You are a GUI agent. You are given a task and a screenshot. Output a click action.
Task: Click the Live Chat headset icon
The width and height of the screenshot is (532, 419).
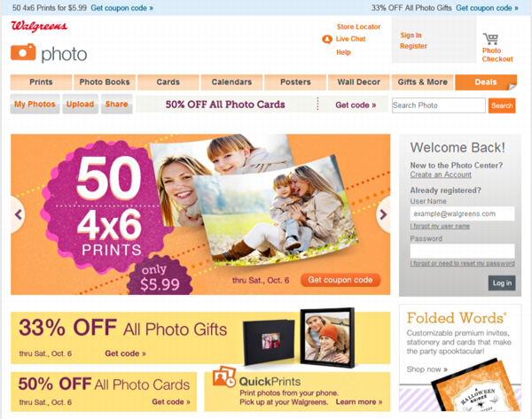click(x=327, y=39)
